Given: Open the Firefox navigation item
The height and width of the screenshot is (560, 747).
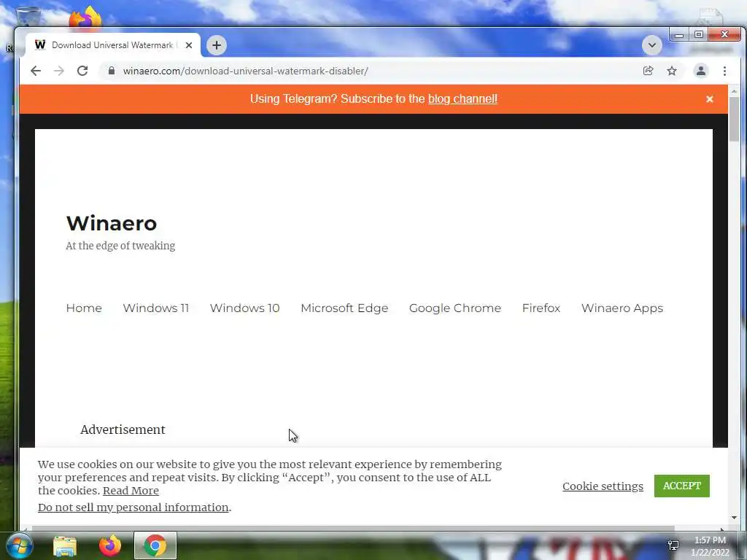Looking at the screenshot, I should tap(541, 308).
